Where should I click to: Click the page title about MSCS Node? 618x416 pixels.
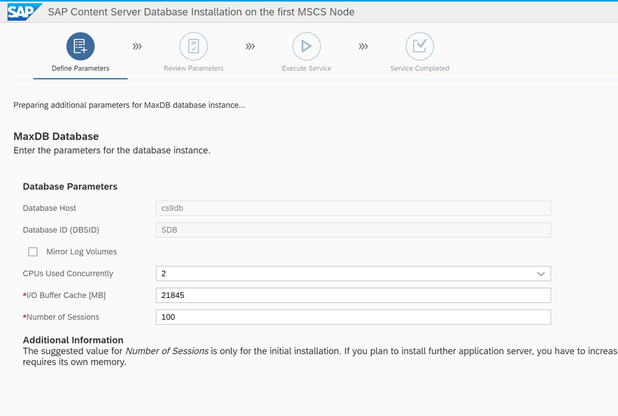point(201,12)
